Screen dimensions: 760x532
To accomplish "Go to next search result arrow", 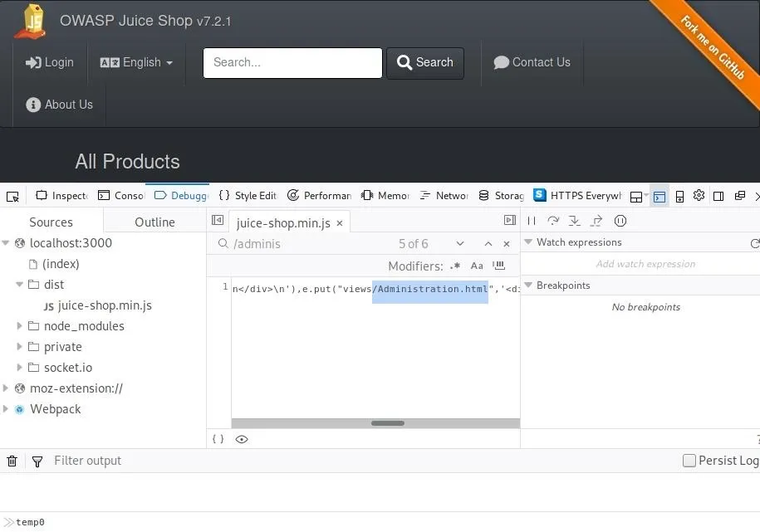I will click(460, 244).
